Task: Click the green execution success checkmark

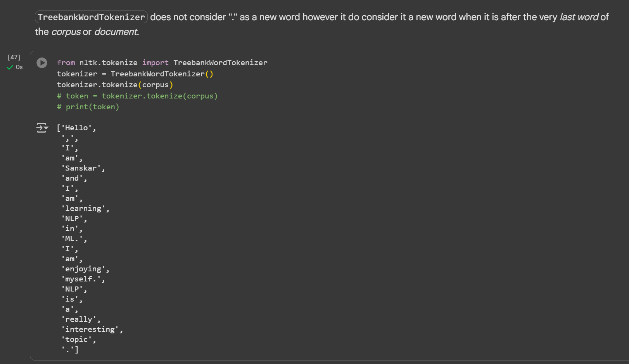Action: coord(10,67)
